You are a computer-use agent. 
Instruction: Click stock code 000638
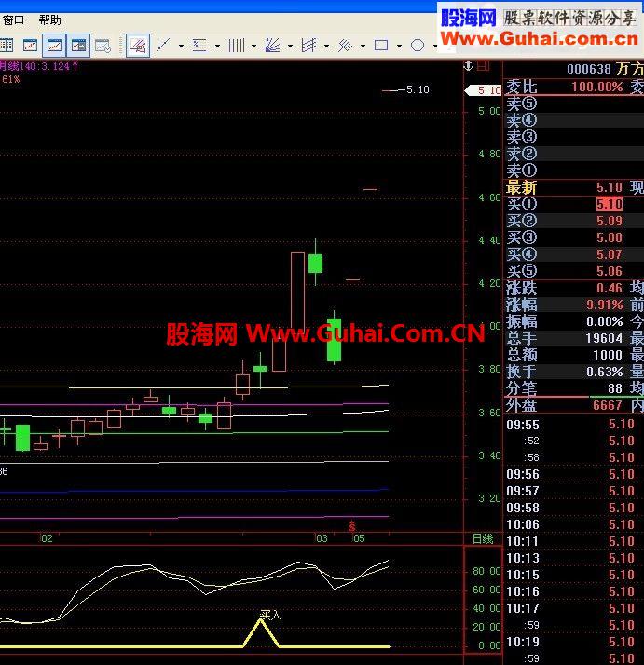click(589, 69)
